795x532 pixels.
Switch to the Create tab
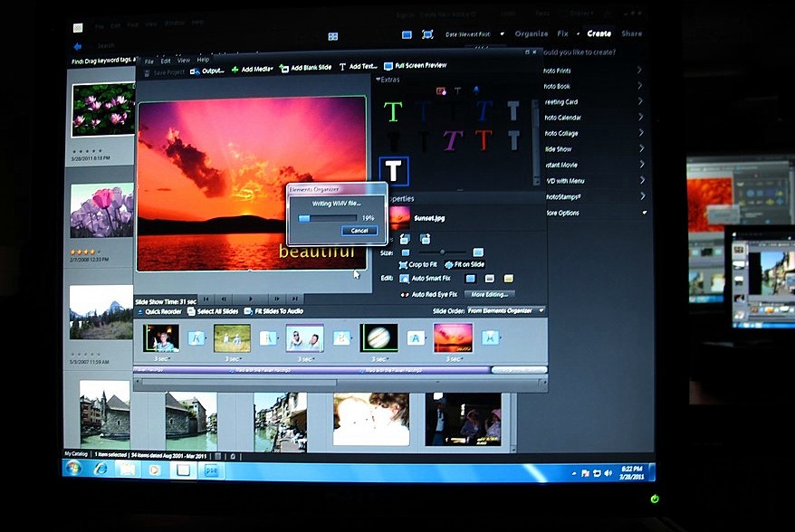click(x=599, y=33)
